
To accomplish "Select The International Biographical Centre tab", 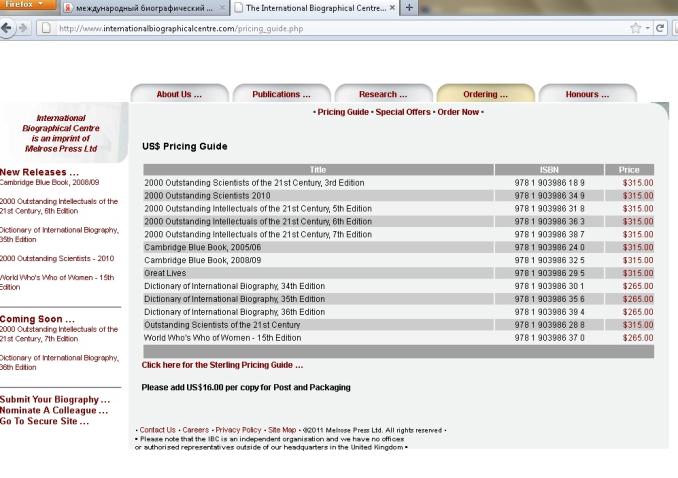I will click(x=315, y=8).
